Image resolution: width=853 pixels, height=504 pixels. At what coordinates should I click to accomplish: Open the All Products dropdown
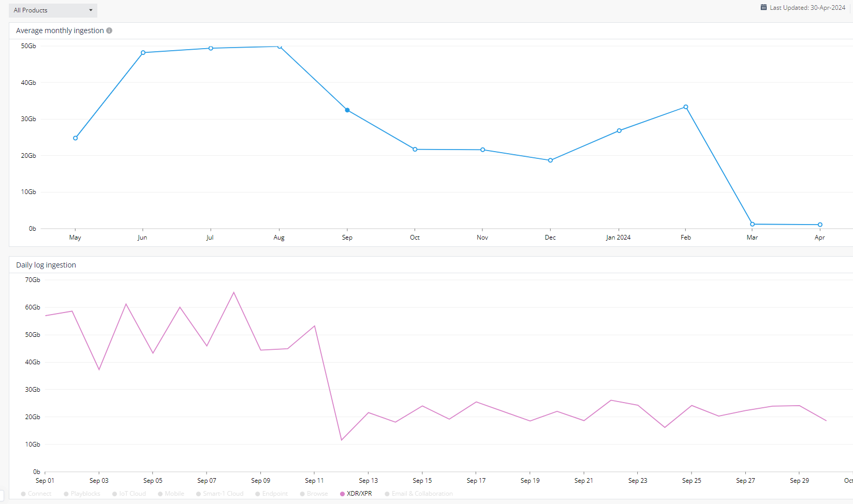(53, 10)
